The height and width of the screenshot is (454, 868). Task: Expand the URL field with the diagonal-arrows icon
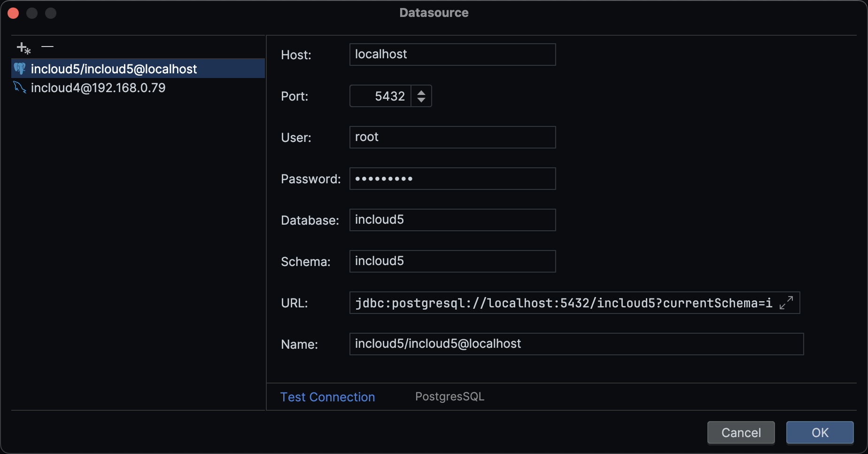(x=786, y=303)
